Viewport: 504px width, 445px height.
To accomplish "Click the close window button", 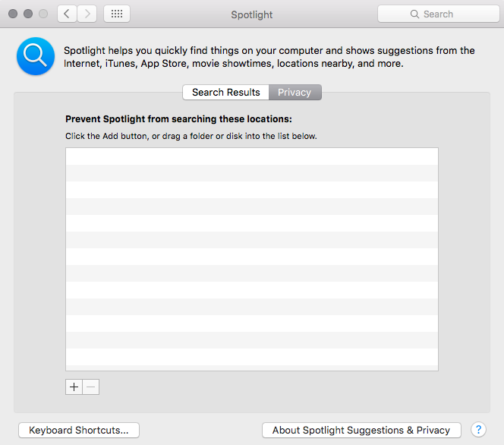I will pos(13,14).
